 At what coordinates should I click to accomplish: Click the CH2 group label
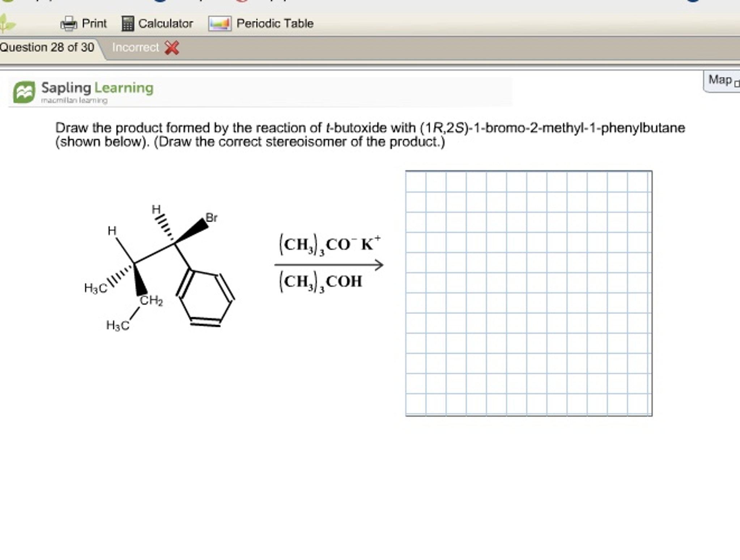coord(151,301)
